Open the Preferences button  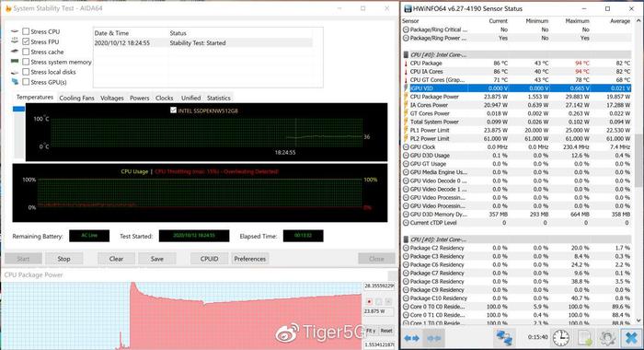[249, 259]
